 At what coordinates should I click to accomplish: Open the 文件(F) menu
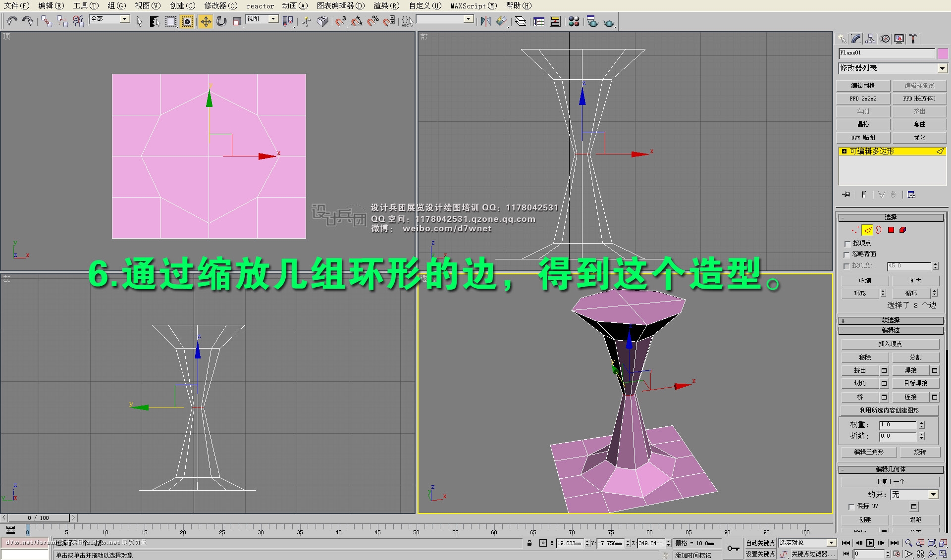(17, 6)
